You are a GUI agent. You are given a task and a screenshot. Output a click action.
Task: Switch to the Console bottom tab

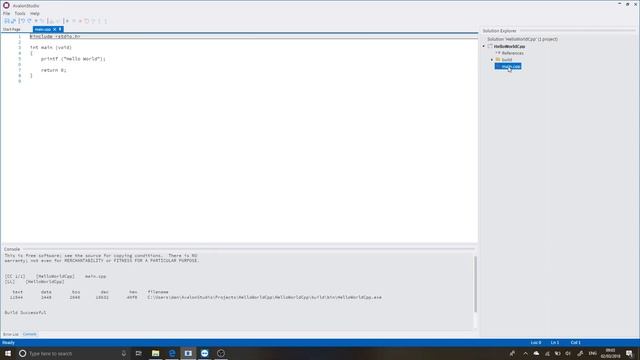point(29,334)
